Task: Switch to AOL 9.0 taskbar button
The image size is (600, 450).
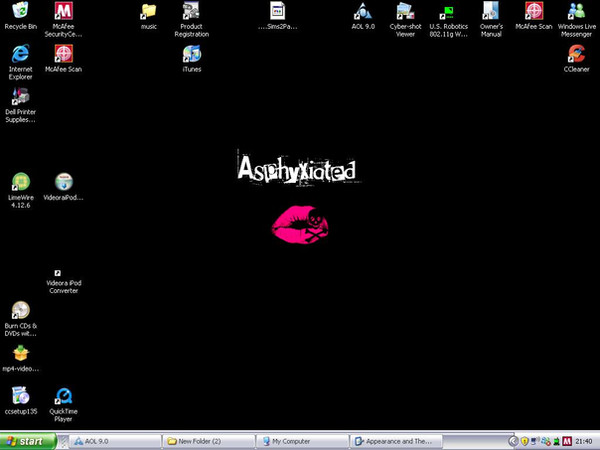Action: click(115, 441)
